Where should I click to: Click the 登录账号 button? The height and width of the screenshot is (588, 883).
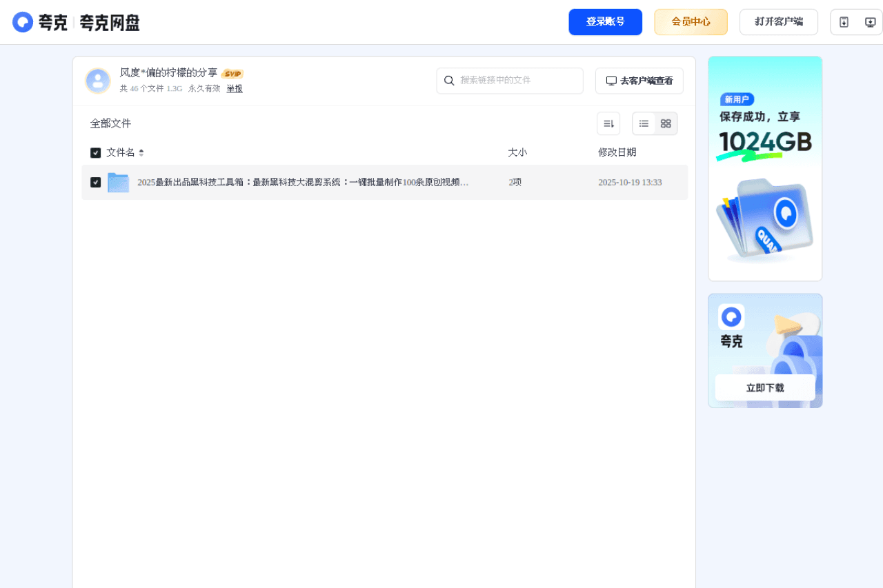[605, 21]
